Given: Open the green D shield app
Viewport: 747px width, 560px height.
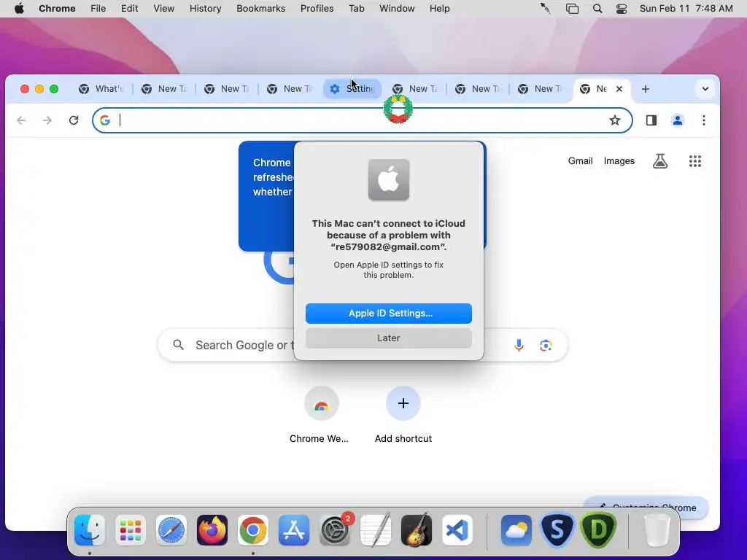Looking at the screenshot, I should click(x=598, y=530).
